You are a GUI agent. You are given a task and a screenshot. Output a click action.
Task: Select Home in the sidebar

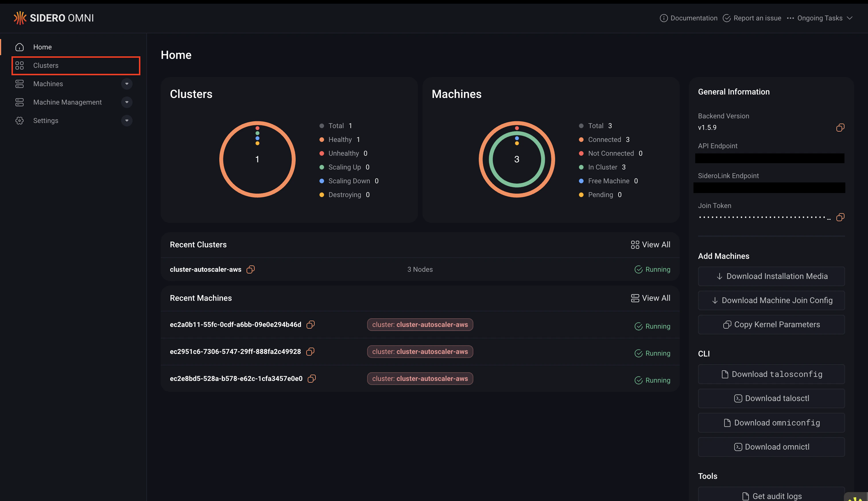click(42, 47)
